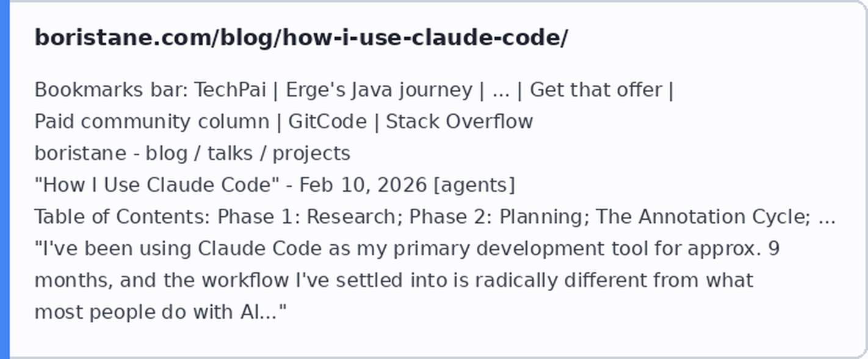The height and width of the screenshot is (359, 868).
Task: Open the TechPai bookmark
Action: (230, 90)
